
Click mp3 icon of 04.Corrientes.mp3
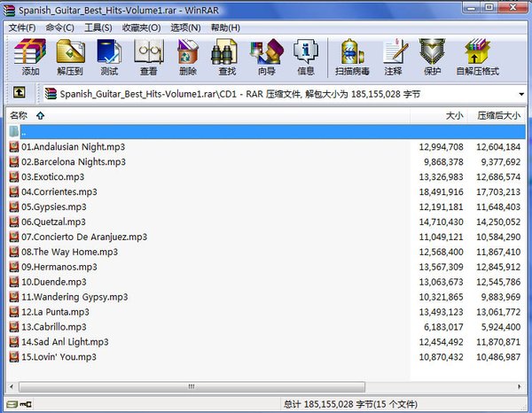tap(14, 192)
